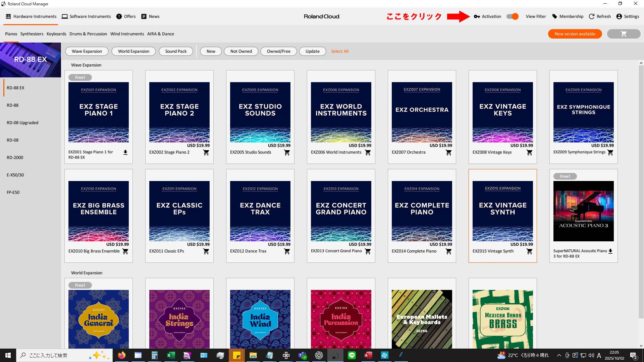Add EXZ015 Vintage Synth to cart
Image resolution: width=644 pixels, height=362 pixels.
(529, 251)
